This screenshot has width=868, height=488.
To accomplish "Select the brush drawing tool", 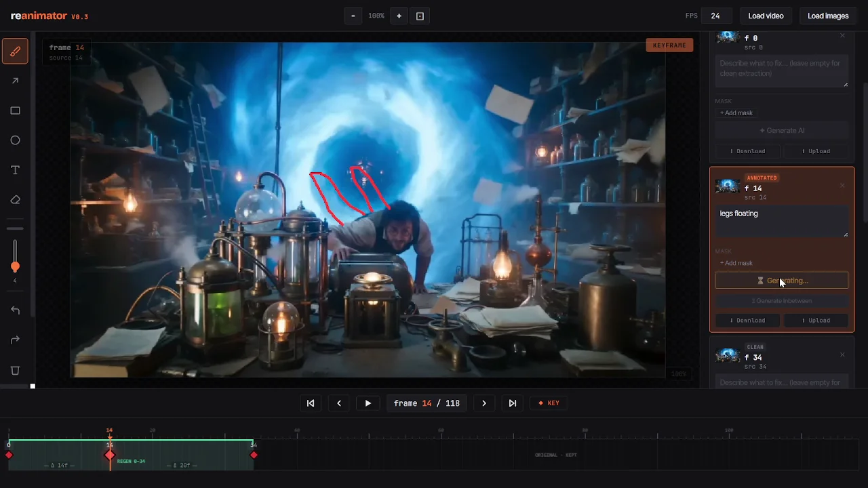I will point(15,52).
